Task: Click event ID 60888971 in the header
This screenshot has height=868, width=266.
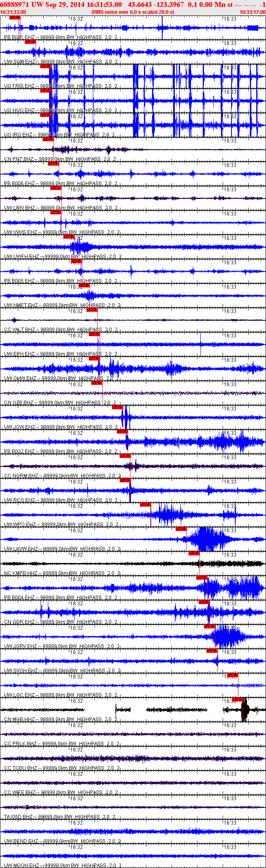Action: (14, 4)
